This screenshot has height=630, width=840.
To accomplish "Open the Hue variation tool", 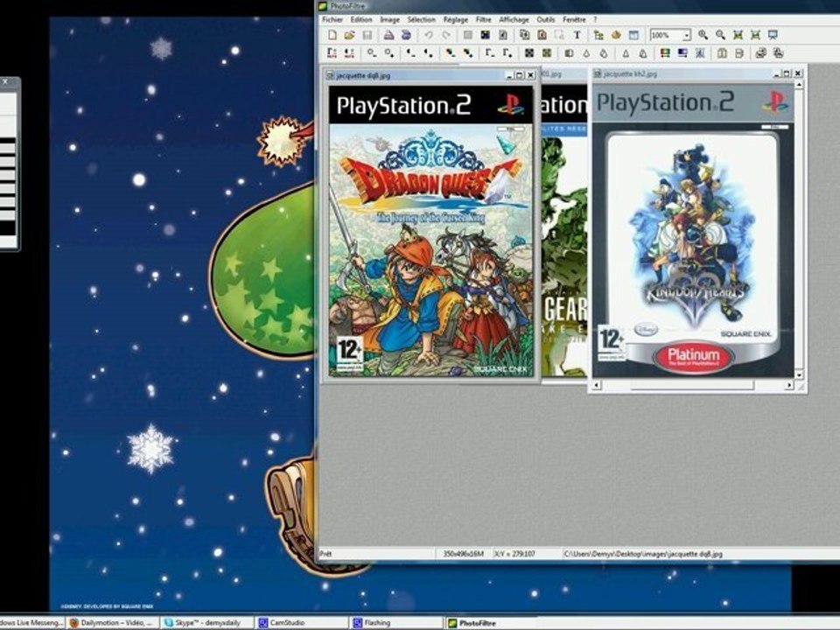I will point(665,53).
